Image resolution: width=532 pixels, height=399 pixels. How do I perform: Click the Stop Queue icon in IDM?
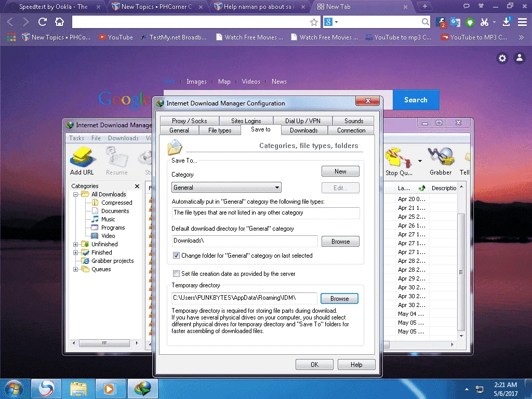tap(399, 162)
